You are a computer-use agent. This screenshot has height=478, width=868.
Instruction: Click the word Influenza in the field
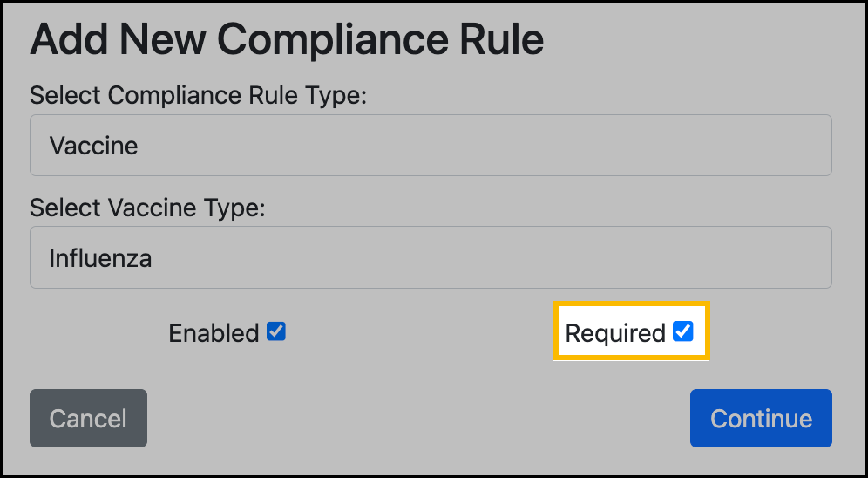tap(100, 259)
